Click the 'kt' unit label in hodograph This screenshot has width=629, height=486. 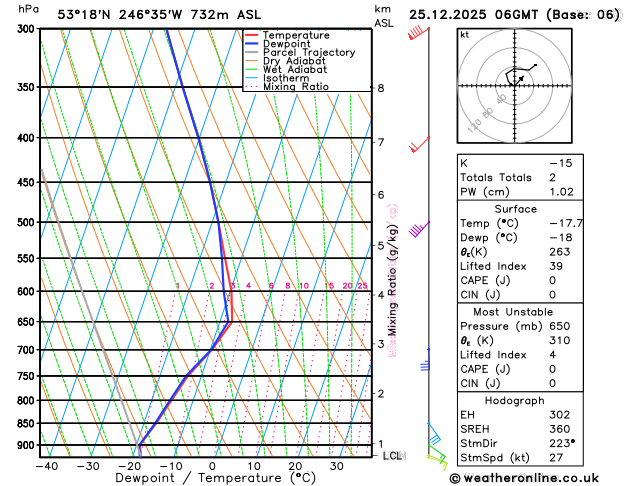tap(464, 35)
